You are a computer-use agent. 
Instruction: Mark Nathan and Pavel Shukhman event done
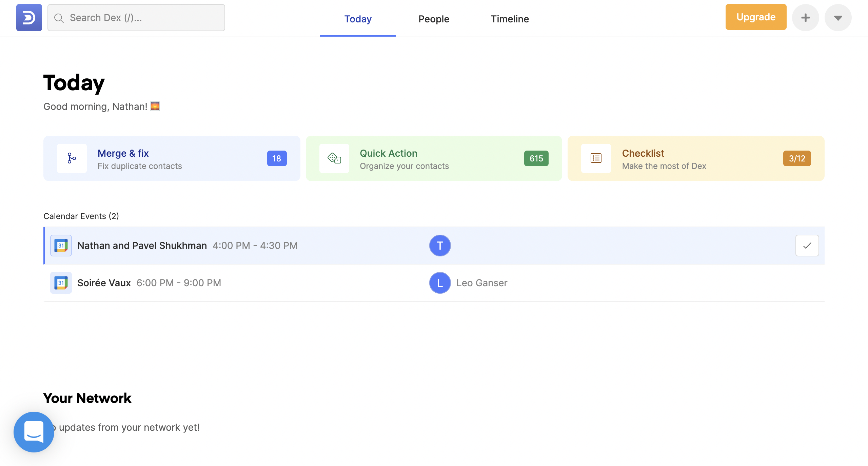tap(807, 246)
